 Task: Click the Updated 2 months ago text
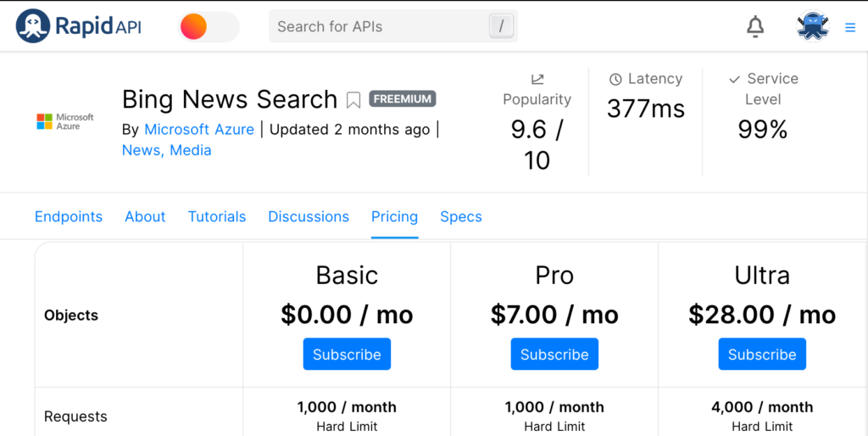pos(349,130)
